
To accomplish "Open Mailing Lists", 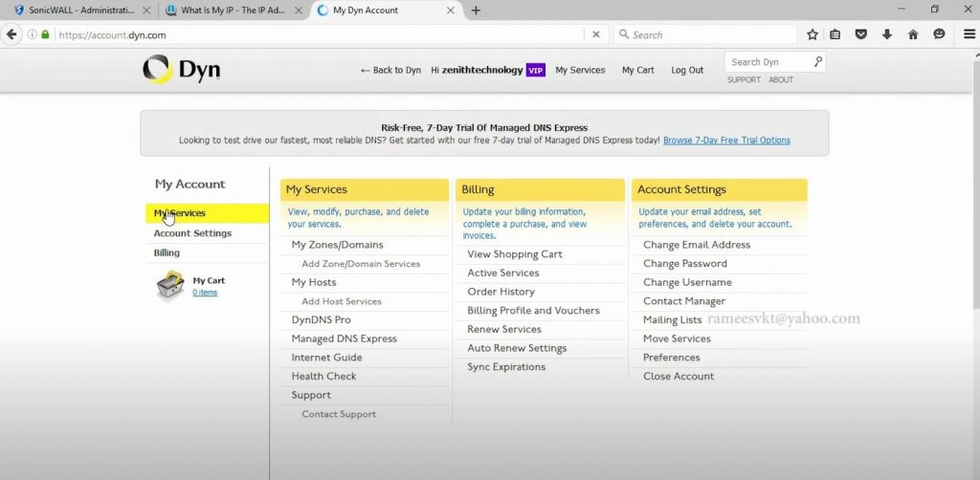I will click(x=673, y=319).
